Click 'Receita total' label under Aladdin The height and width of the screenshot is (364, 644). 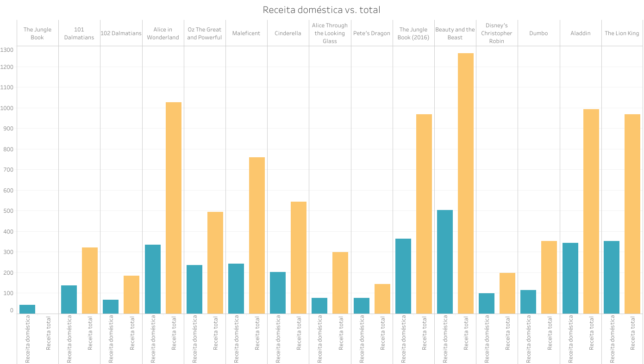coord(591,333)
